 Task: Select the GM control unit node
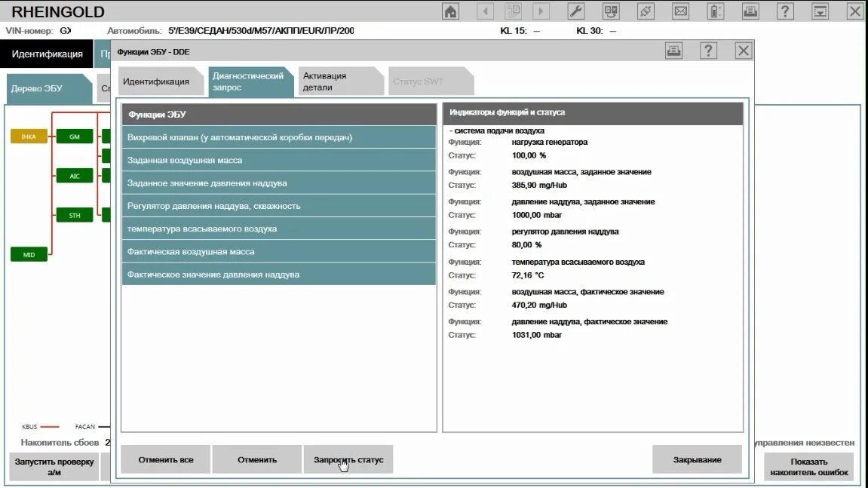pos(75,137)
